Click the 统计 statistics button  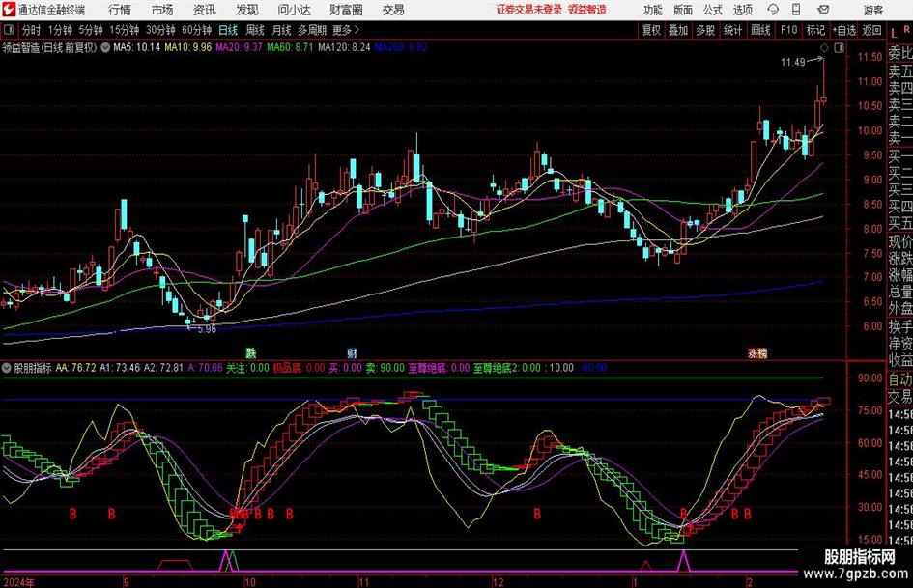(x=733, y=30)
